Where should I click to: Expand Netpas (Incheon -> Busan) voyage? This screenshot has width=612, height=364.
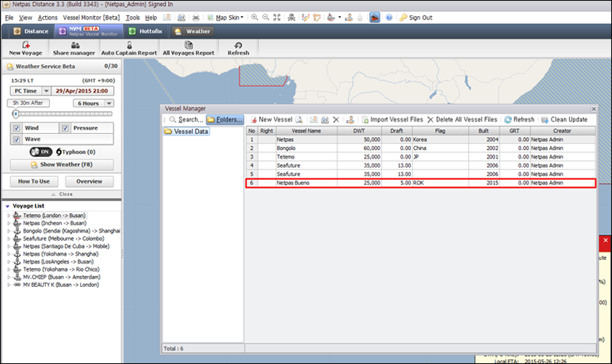(9, 223)
